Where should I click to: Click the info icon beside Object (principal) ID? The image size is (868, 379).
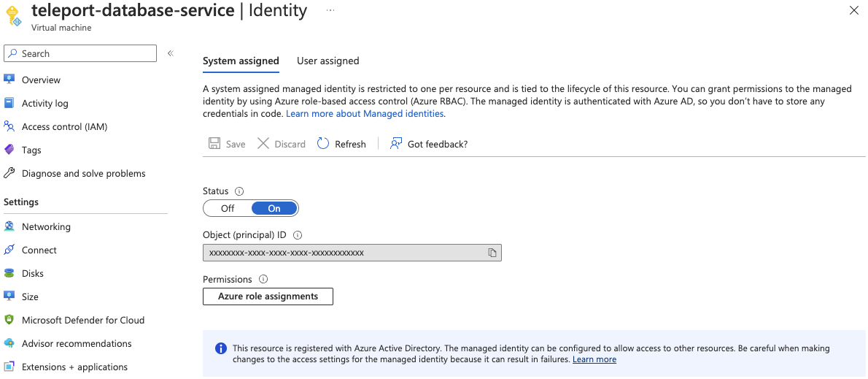298,235
